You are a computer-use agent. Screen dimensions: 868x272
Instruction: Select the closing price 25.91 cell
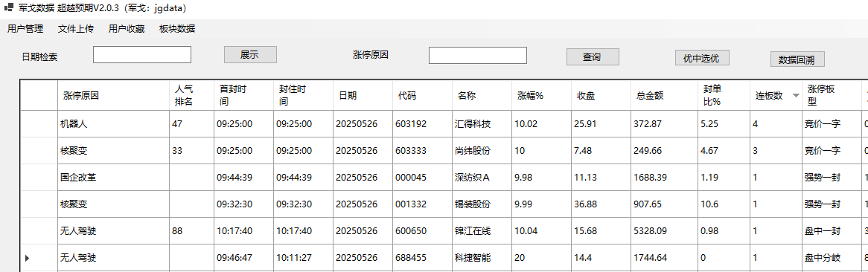[601, 124]
